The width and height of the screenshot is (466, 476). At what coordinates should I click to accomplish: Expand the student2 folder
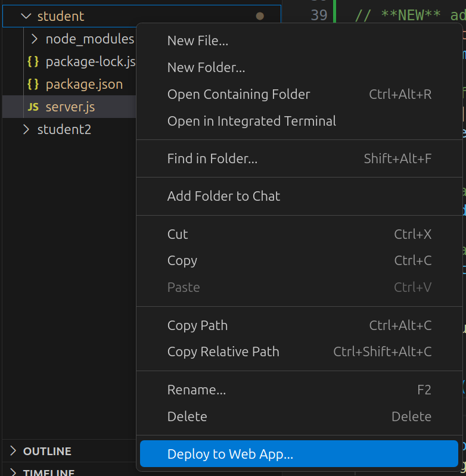(26, 130)
